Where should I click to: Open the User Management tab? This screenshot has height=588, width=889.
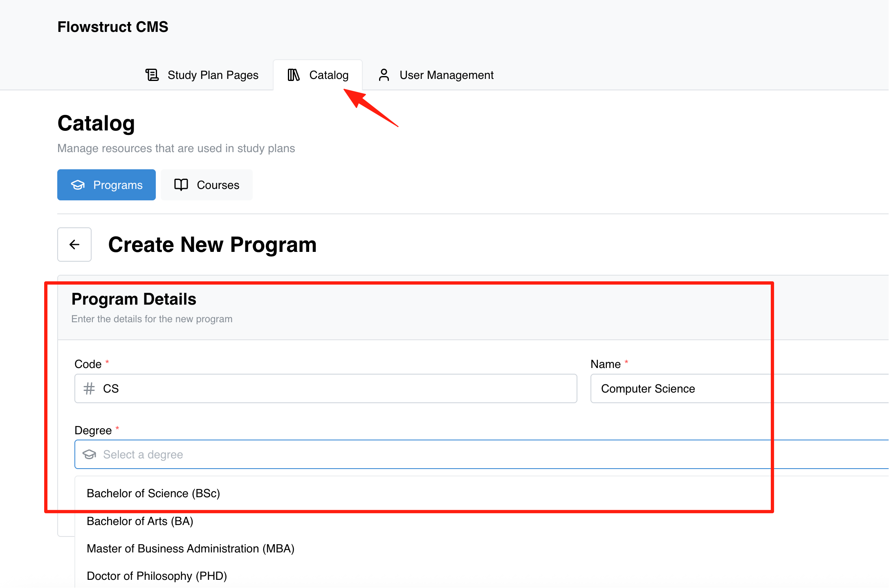coord(436,75)
